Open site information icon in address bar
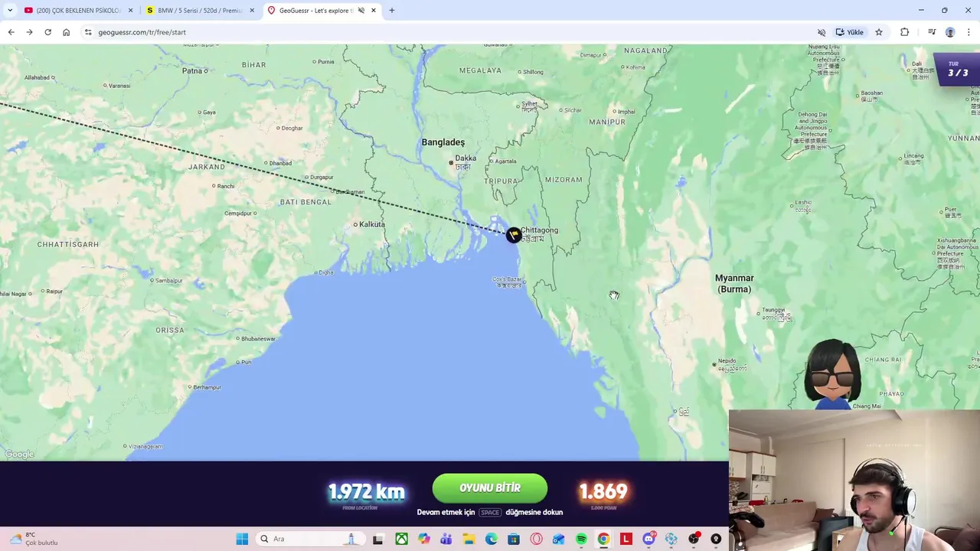The image size is (980, 551). [88, 32]
